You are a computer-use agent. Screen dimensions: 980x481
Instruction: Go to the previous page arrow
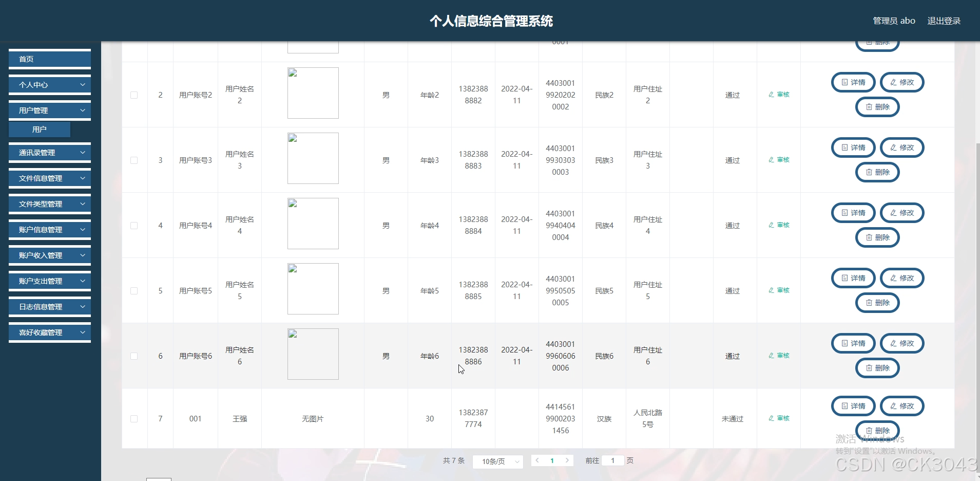click(537, 460)
